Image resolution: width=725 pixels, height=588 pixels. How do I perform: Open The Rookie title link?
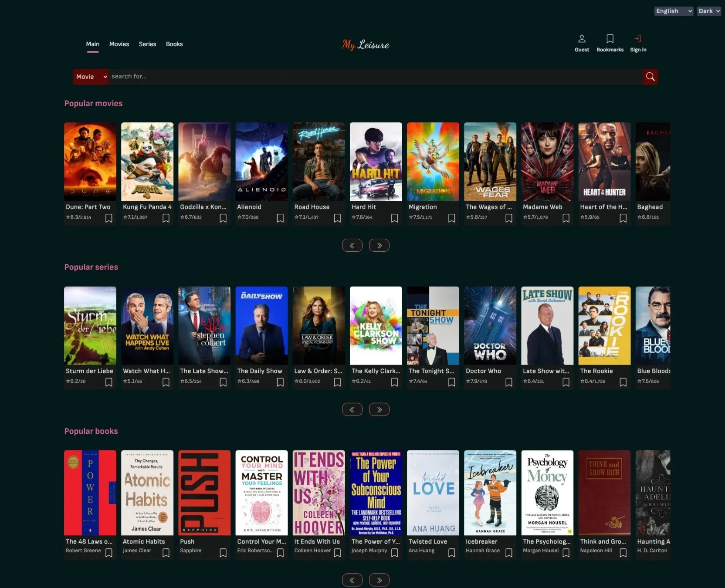(596, 371)
